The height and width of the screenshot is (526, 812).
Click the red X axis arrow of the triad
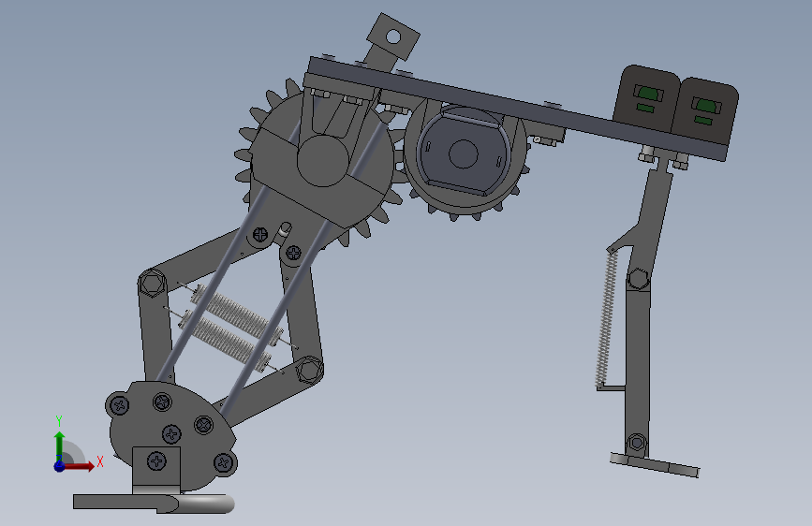click(x=79, y=466)
